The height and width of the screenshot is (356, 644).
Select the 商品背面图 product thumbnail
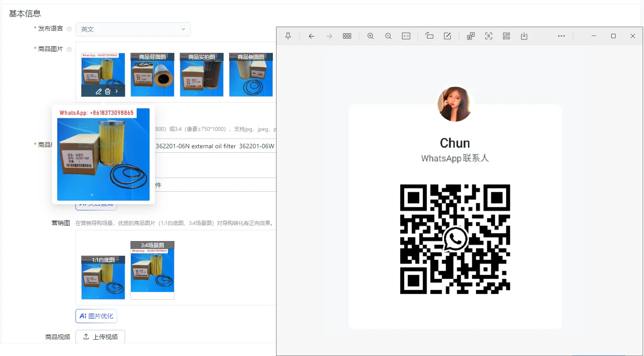click(152, 75)
